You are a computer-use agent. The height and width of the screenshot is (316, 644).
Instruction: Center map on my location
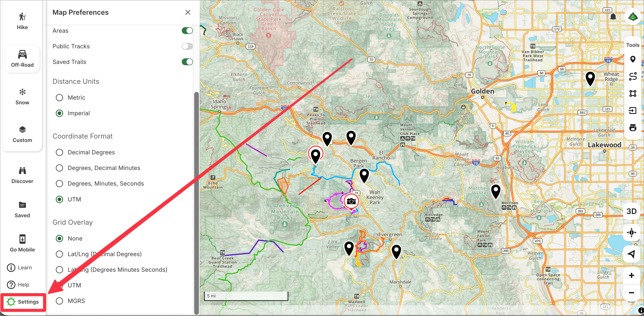[x=631, y=254]
